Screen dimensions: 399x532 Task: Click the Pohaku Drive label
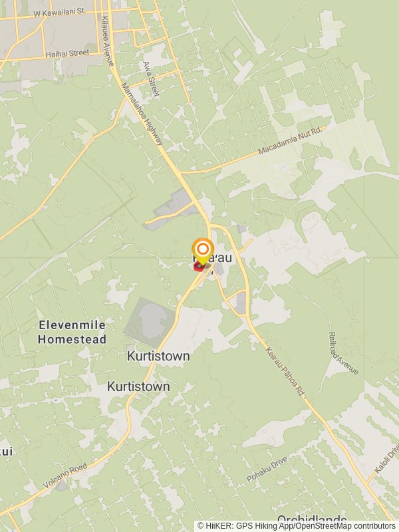pyautogui.click(x=267, y=469)
